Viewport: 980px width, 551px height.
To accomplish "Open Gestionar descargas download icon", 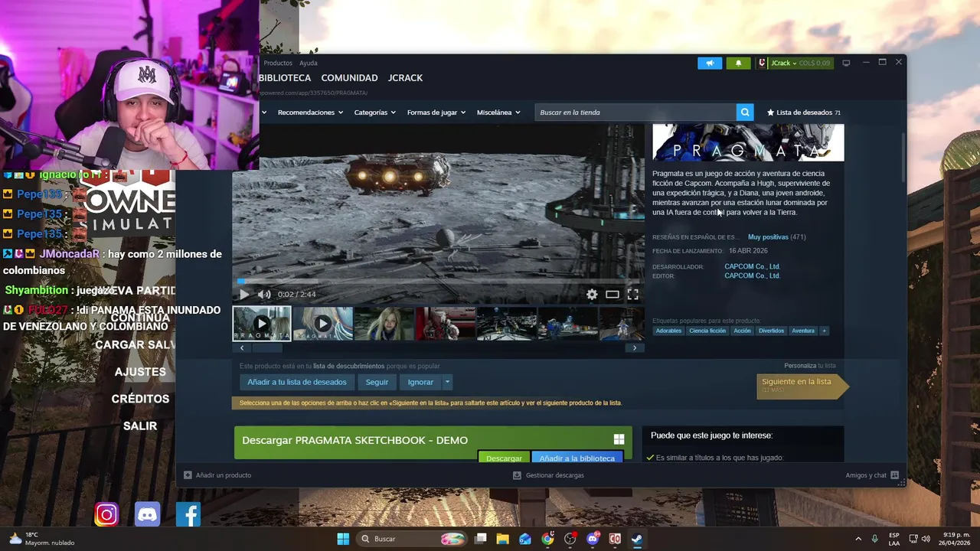I will tap(517, 475).
